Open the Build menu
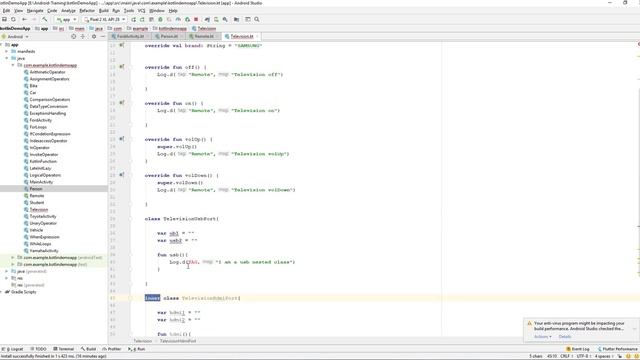 click(x=104, y=11)
